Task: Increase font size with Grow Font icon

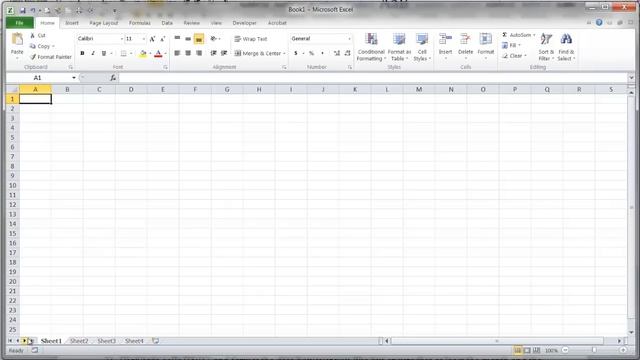Action: [x=152, y=39]
